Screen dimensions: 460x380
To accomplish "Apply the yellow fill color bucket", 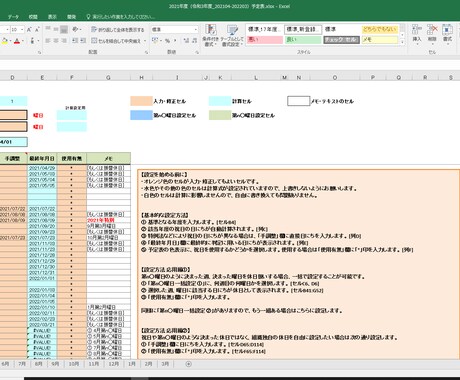I will 4,41.
